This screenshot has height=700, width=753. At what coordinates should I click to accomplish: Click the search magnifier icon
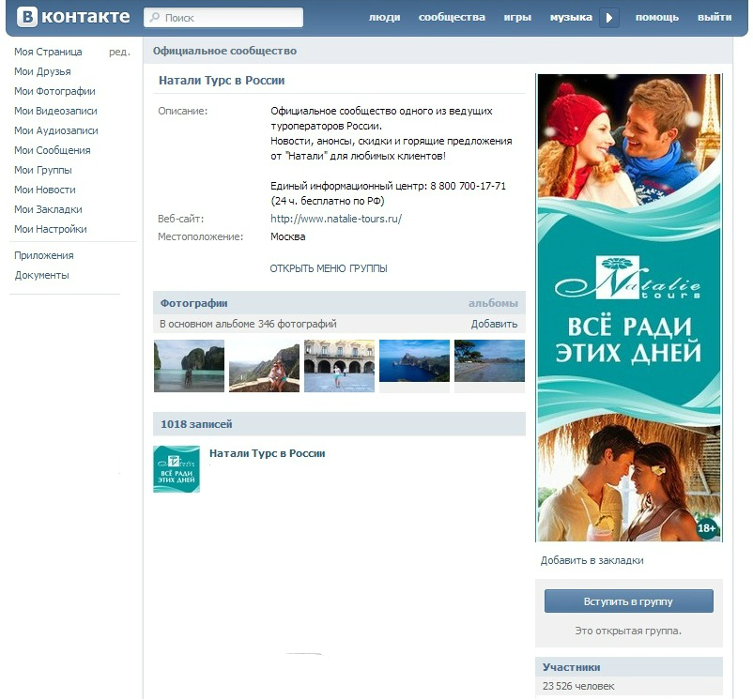pos(154,18)
